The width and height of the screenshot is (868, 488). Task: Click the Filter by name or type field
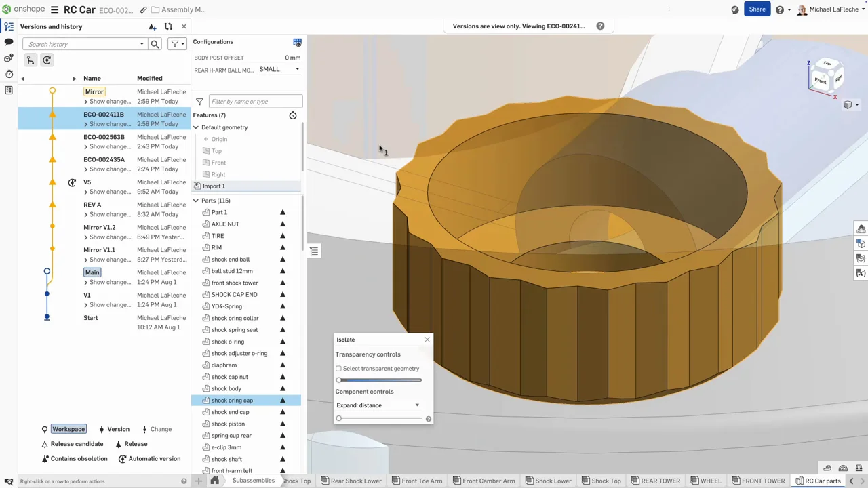(x=254, y=102)
